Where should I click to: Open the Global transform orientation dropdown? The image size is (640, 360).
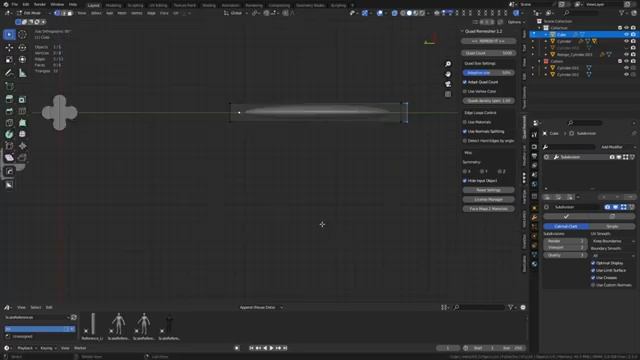coord(236,13)
